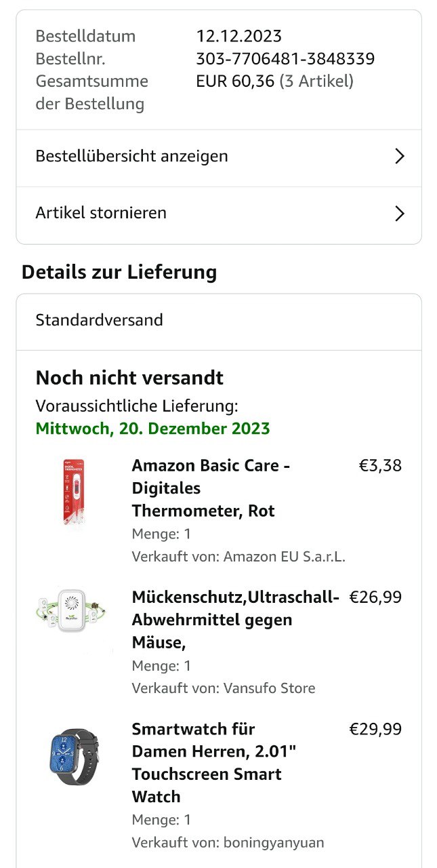Click seller name boningyanyuan

274,843
